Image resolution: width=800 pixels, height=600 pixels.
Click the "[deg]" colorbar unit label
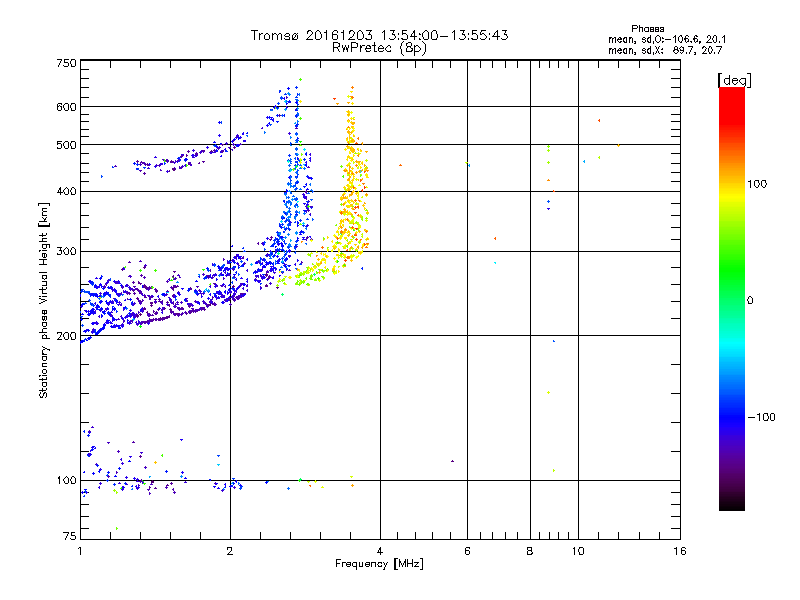(734, 81)
